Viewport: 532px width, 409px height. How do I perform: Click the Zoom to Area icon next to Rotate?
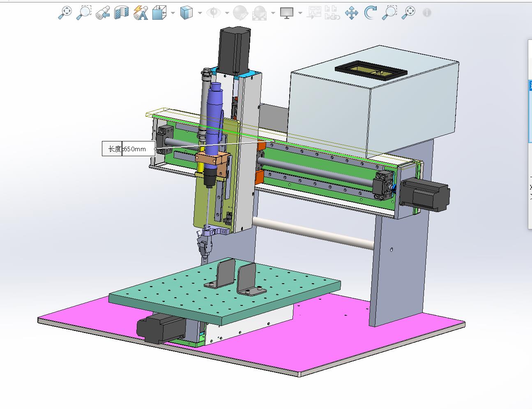point(389,13)
